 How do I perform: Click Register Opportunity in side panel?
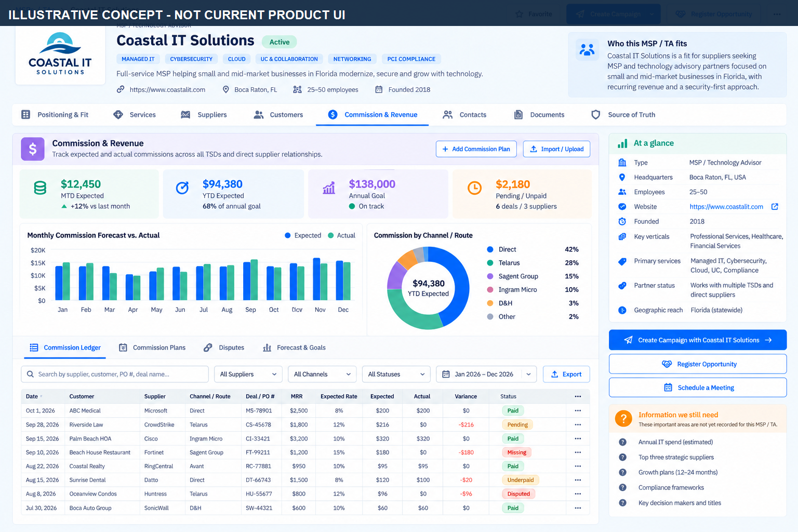(698, 364)
